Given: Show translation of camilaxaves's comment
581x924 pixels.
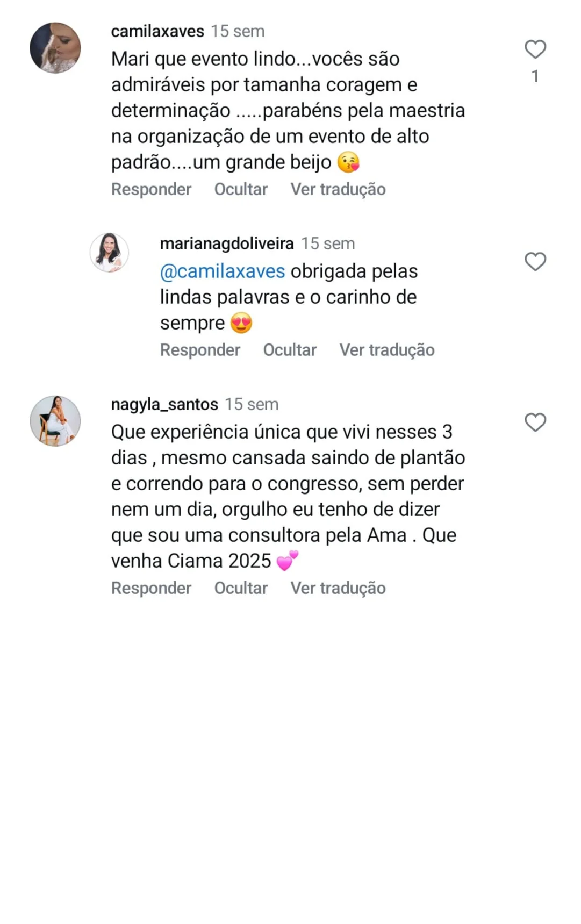Looking at the screenshot, I should coord(338,189).
